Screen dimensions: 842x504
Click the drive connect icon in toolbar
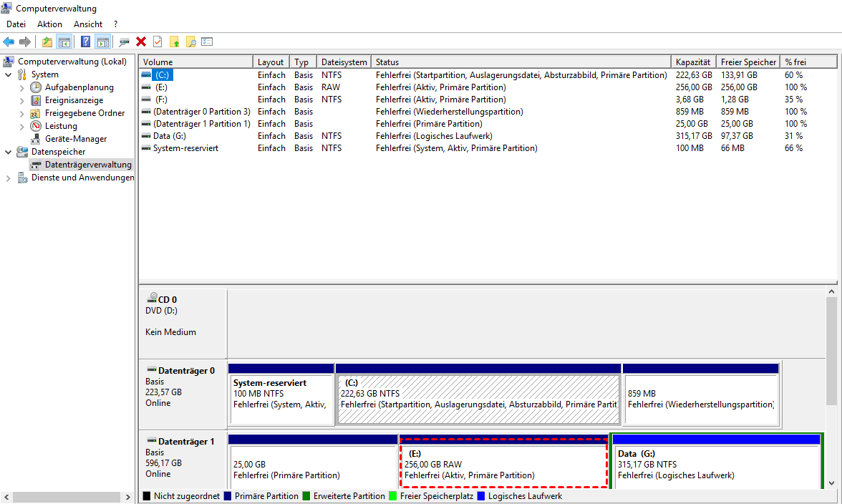click(125, 42)
